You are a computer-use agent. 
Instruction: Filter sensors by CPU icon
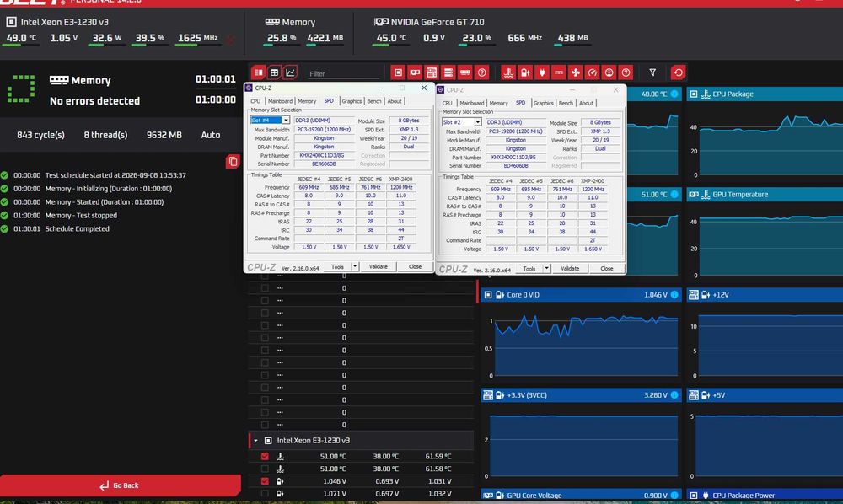tap(398, 72)
